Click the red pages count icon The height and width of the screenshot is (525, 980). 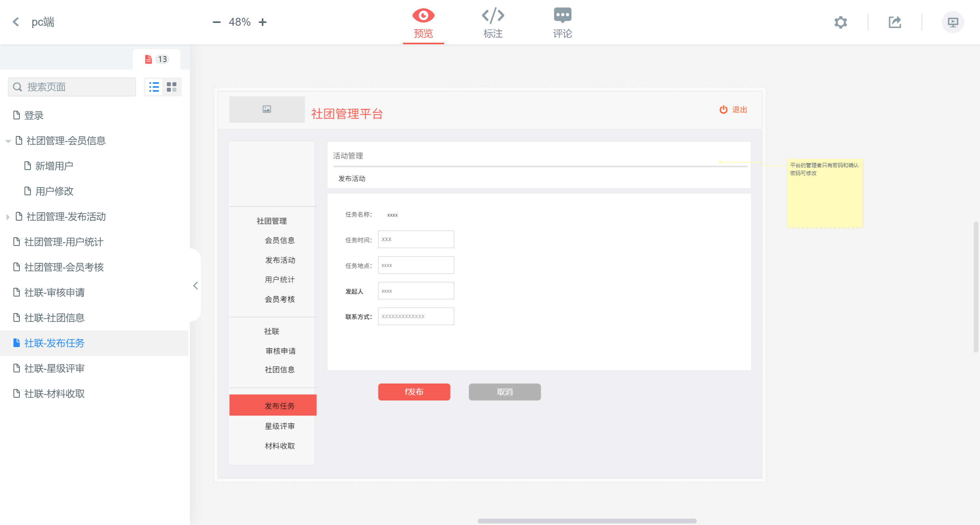(x=149, y=59)
